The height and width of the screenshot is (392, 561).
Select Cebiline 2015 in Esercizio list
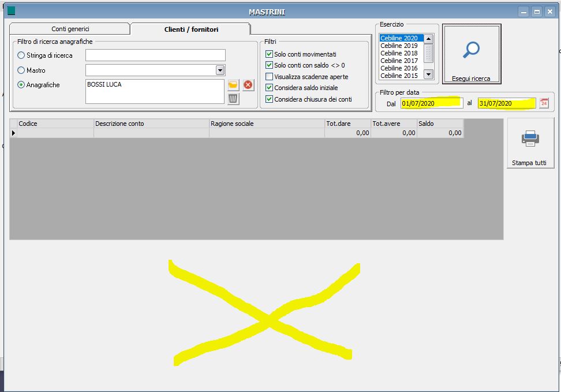[x=402, y=76]
